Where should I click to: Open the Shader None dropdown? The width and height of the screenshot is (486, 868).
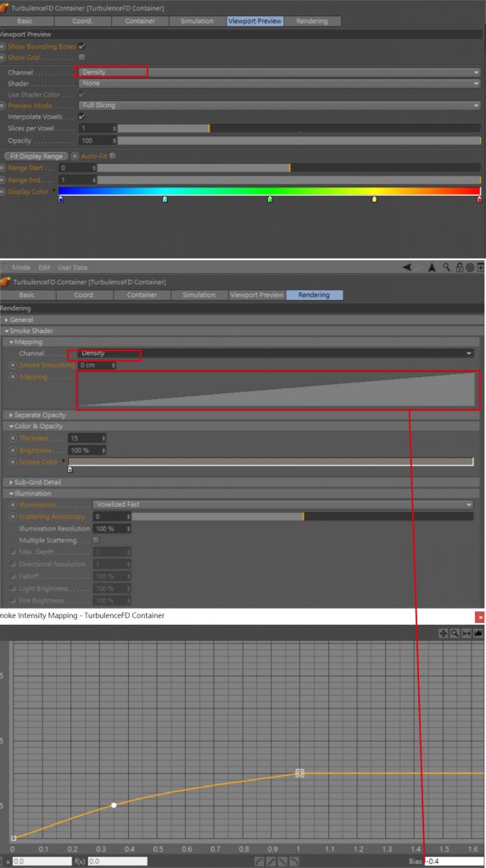point(279,83)
